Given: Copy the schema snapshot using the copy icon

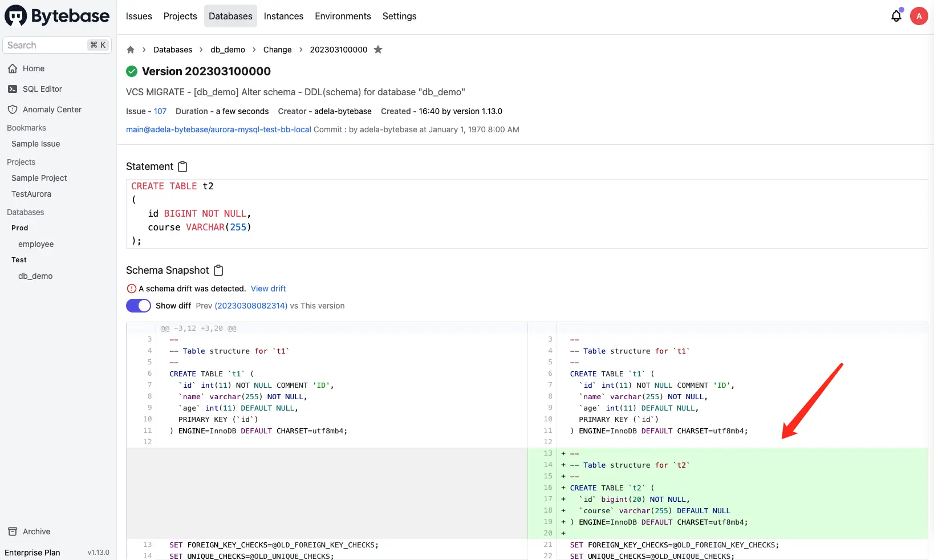Looking at the screenshot, I should (218, 270).
